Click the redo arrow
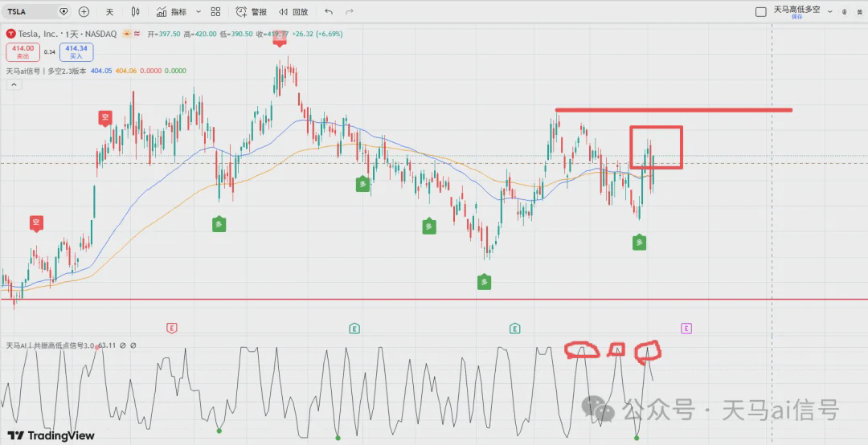868x445 pixels. (x=350, y=11)
